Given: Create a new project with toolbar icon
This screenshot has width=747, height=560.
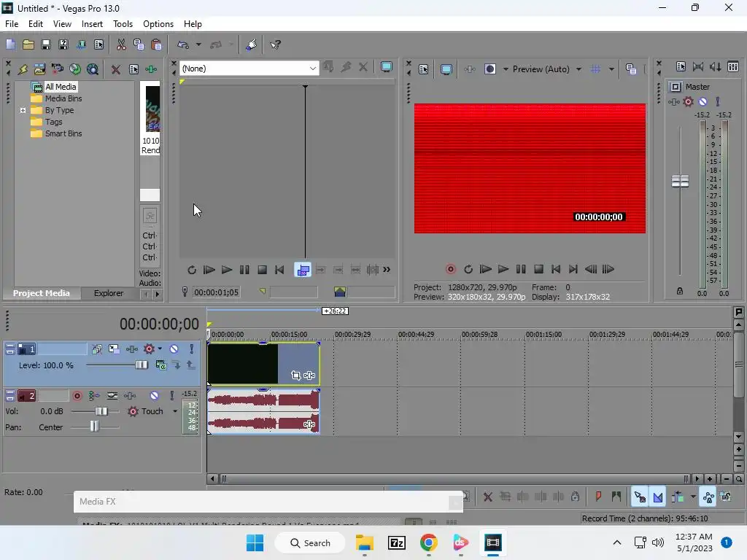Looking at the screenshot, I should click(10, 44).
